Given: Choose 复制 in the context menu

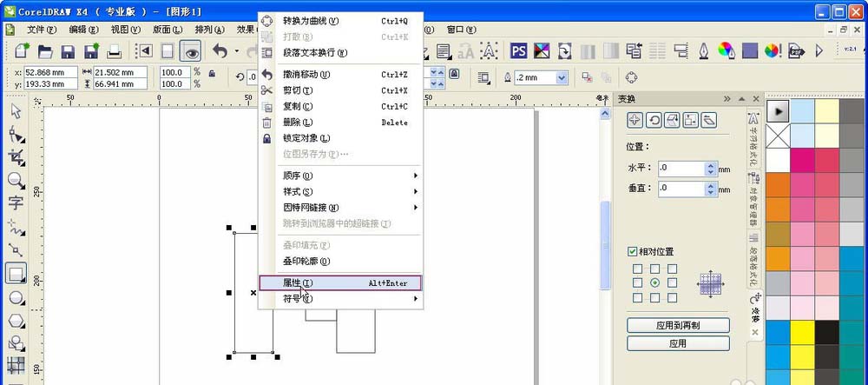Looking at the screenshot, I should pyautogui.click(x=341, y=106).
